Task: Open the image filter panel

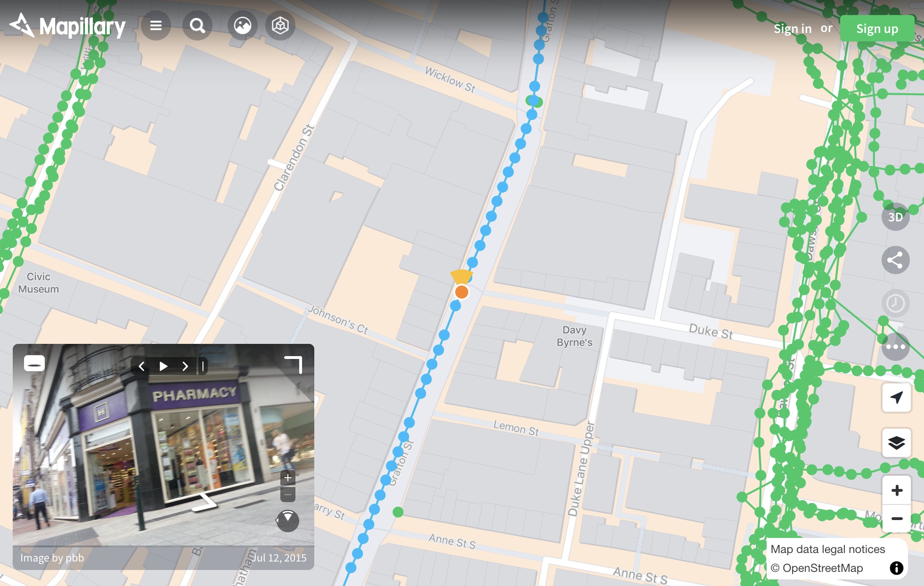Action: click(242, 25)
